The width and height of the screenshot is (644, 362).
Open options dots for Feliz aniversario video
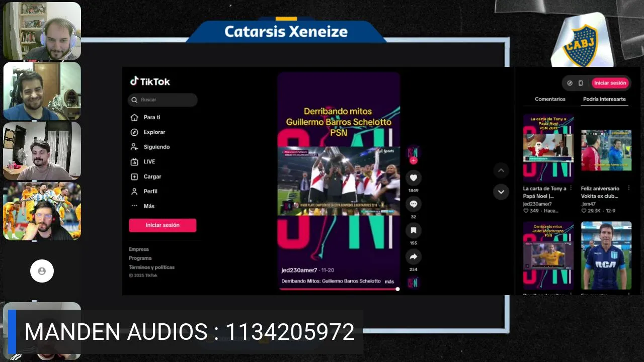(x=629, y=189)
